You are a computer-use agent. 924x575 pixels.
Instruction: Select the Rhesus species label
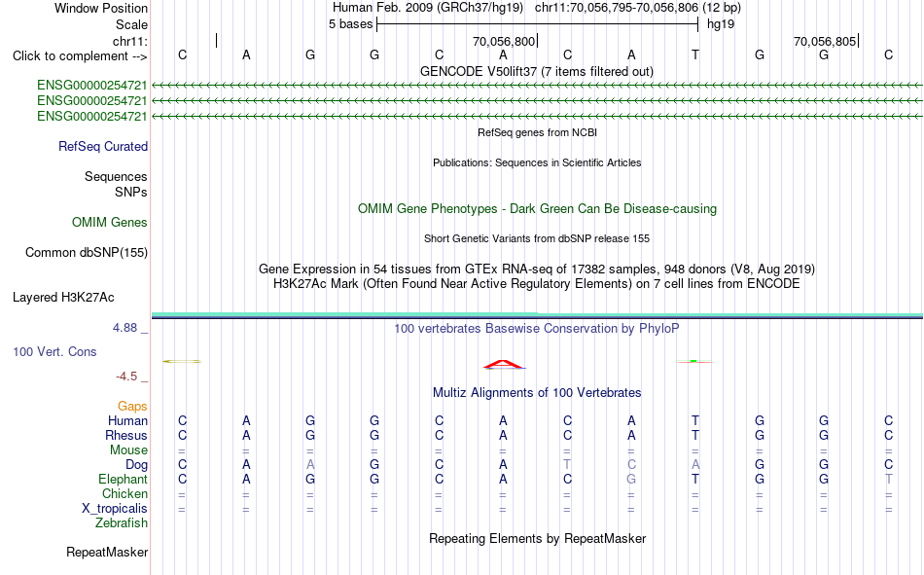point(126,435)
